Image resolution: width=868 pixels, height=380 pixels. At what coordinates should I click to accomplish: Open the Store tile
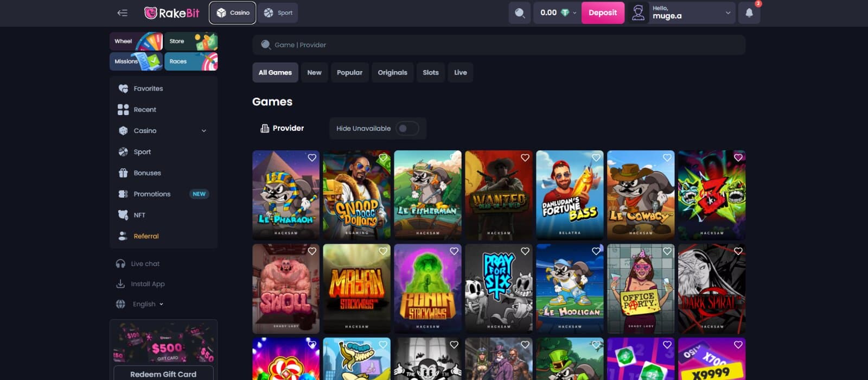(x=191, y=41)
